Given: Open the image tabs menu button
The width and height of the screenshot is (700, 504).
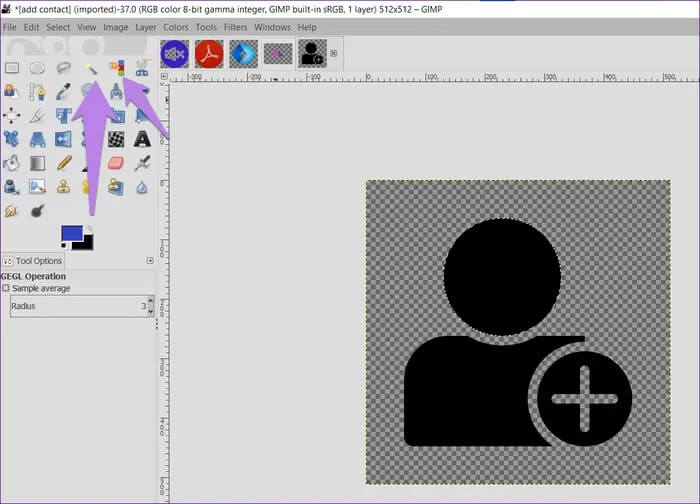Looking at the screenshot, I should (x=334, y=53).
